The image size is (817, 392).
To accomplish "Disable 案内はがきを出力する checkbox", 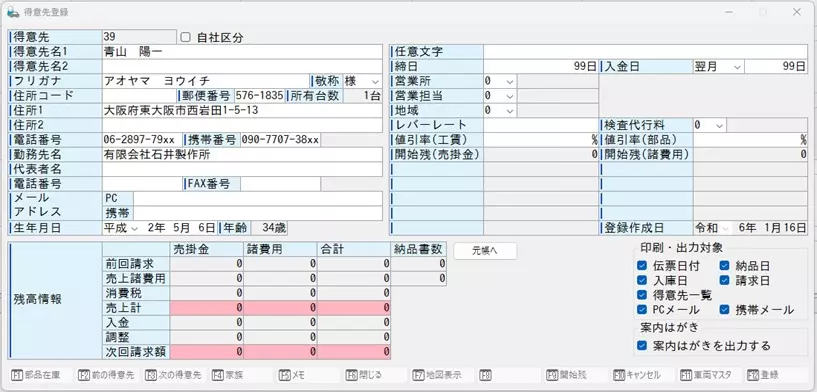I will tap(642, 345).
